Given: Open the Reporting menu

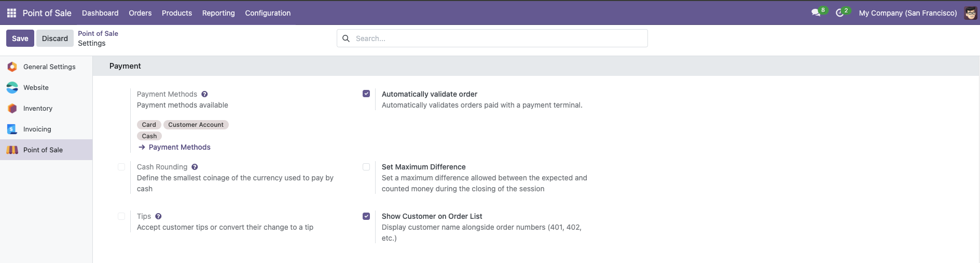Looking at the screenshot, I should coord(218,13).
